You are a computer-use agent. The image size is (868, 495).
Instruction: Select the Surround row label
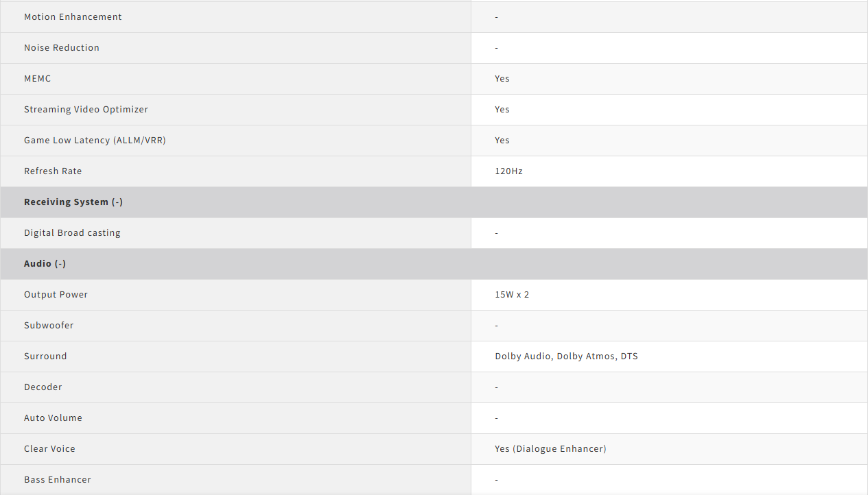pyautogui.click(x=45, y=357)
